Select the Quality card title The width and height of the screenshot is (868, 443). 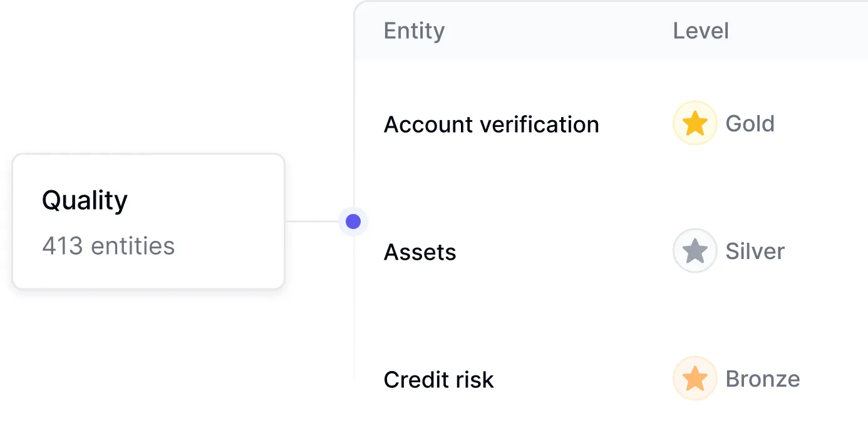(x=85, y=200)
